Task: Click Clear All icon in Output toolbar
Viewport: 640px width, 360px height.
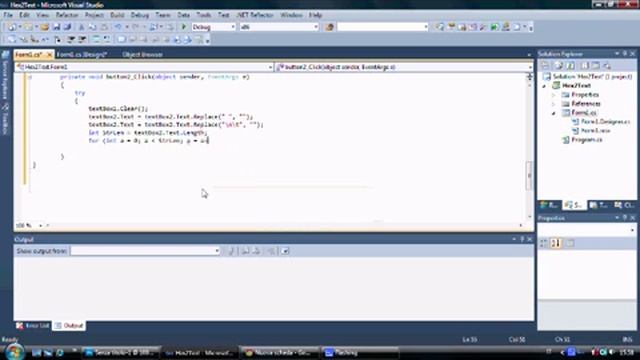Action: (x=271, y=251)
